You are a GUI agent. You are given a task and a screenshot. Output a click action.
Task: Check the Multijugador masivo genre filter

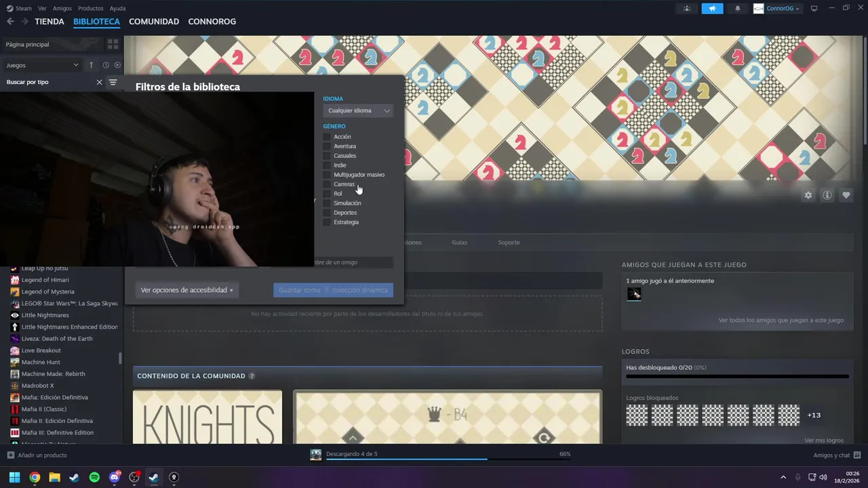[327, 175]
